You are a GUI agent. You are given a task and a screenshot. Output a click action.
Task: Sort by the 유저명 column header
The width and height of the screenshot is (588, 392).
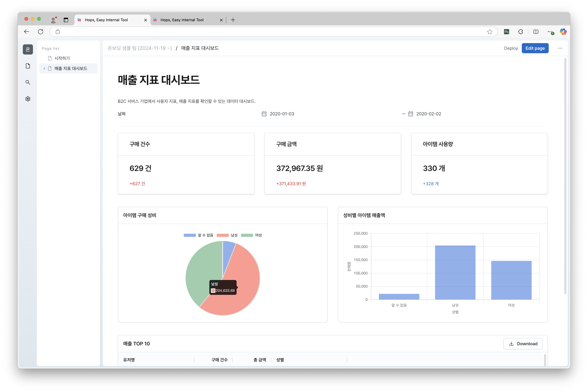(129, 360)
